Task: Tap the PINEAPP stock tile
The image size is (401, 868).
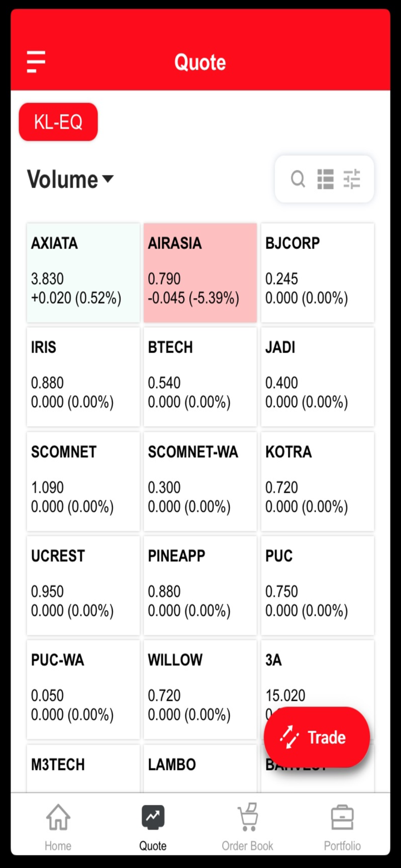Action: click(200, 585)
